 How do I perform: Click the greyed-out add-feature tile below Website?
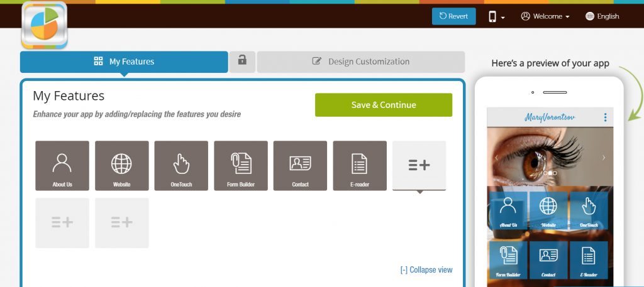click(x=121, y=223)
